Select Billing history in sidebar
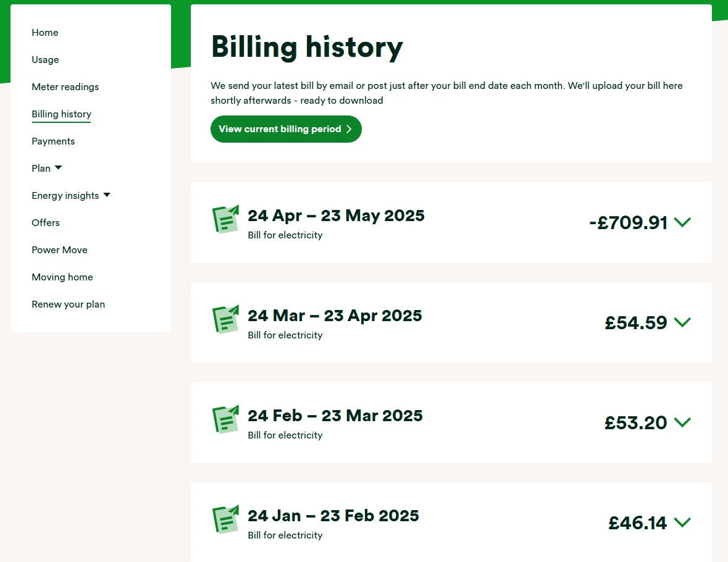This screenshot has width=728, height=562. click(x=61, y=114)
